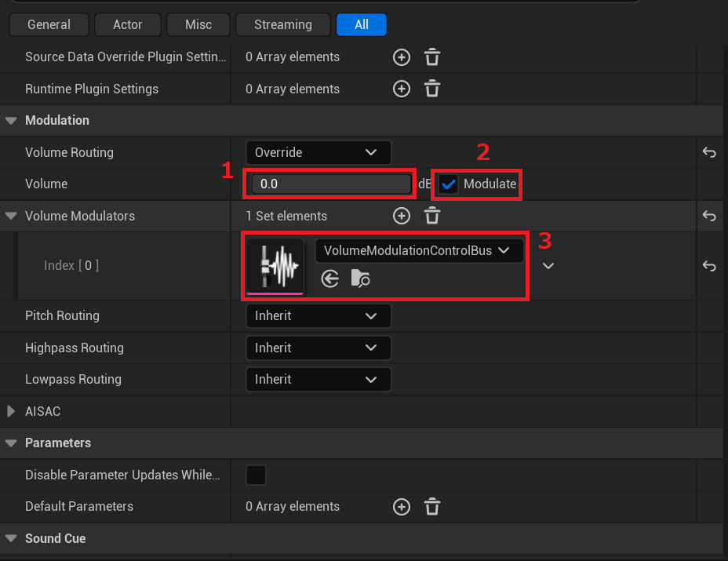Add a new Volume Modulators element
Image resolution: width=728 pixels, height=561 pixels.
click(x=402, y=216)
